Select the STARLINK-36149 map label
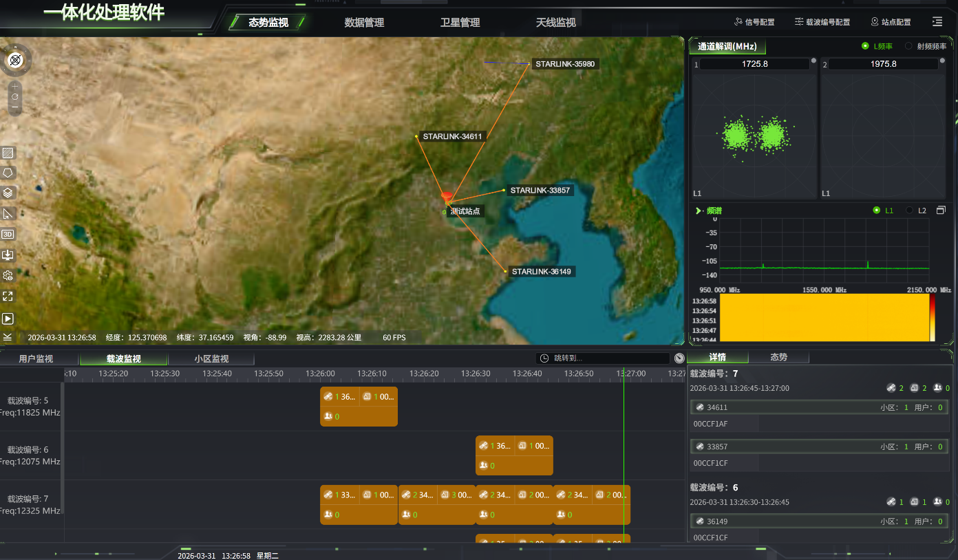 click(542, 271)
